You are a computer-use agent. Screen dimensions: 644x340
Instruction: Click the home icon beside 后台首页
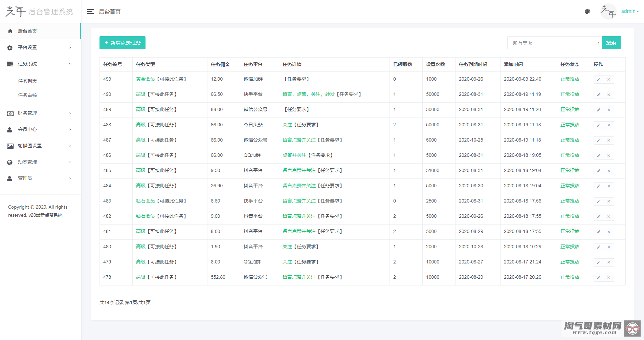pos(10,31)
